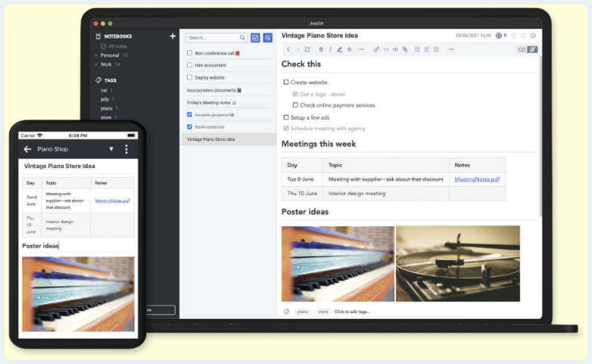
Task: Check the Hire accountant to-do
Action: click(x=189, y=65)
